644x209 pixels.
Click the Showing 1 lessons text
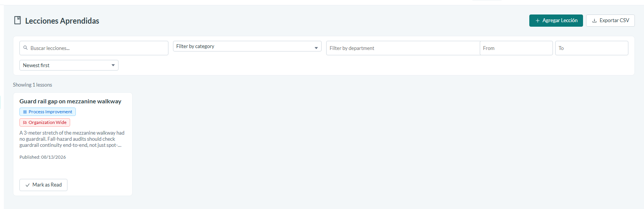32,85
